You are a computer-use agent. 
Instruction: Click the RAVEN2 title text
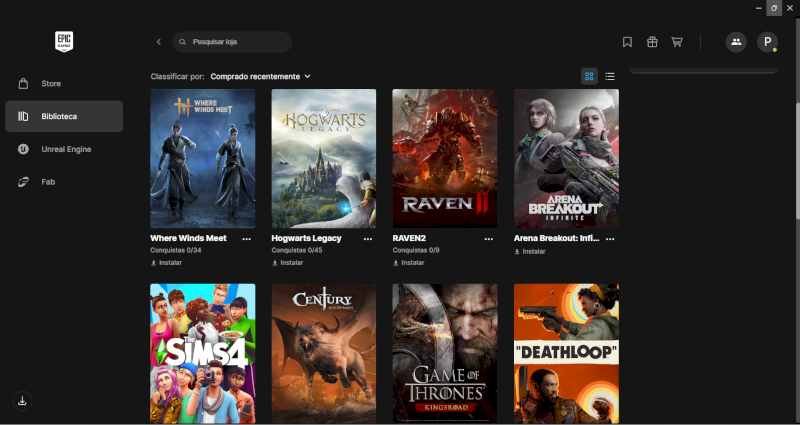pyautogui.click(x=409, y=238)
